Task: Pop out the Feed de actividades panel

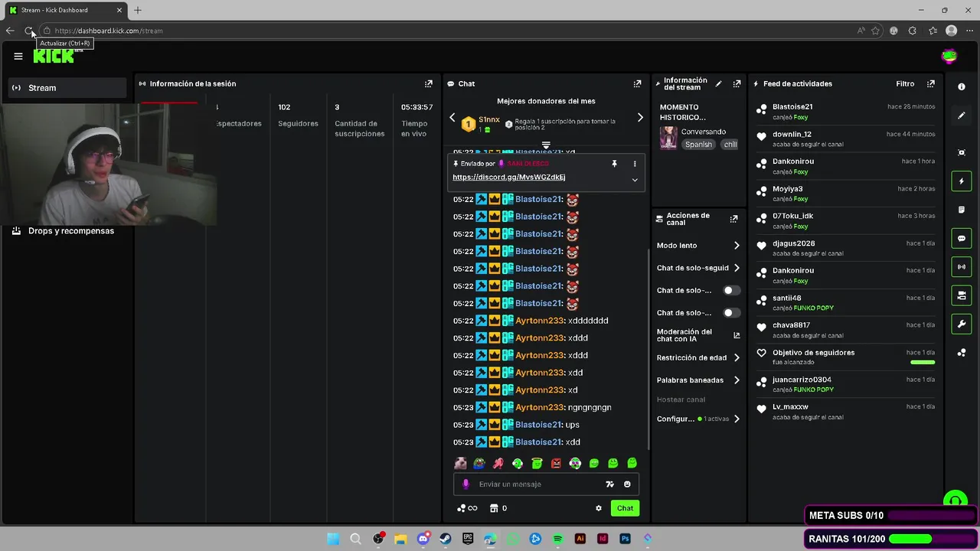Action: click(x=931, y=83)
